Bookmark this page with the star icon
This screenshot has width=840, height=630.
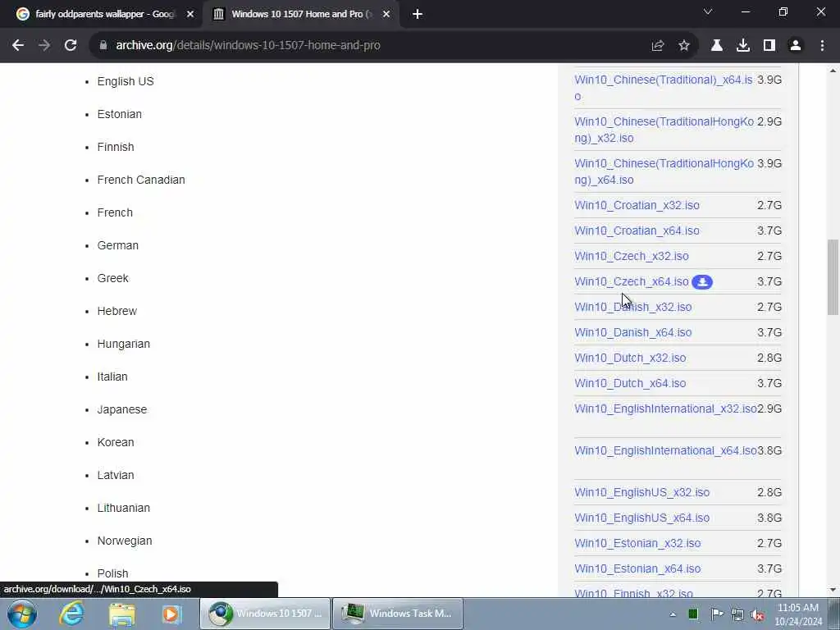pos(684,46)
